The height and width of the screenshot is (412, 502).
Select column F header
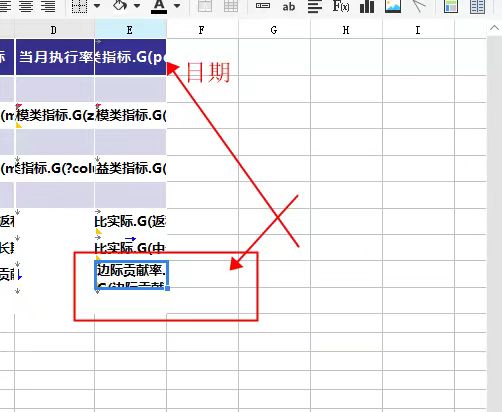pyautogui.click(x=202, y=30)
